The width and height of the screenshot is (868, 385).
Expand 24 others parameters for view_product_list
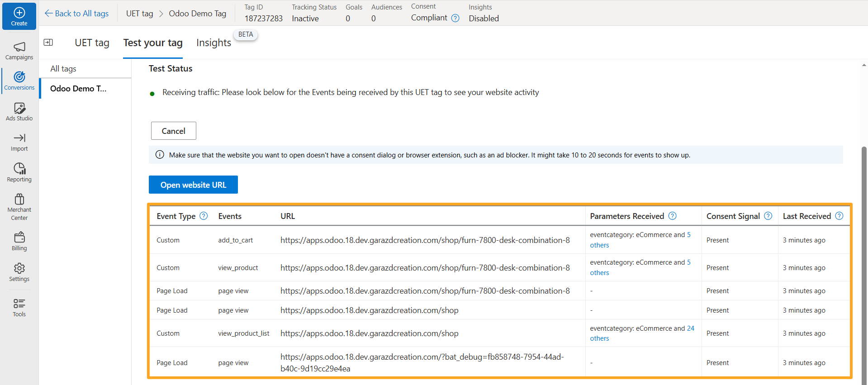599,338
